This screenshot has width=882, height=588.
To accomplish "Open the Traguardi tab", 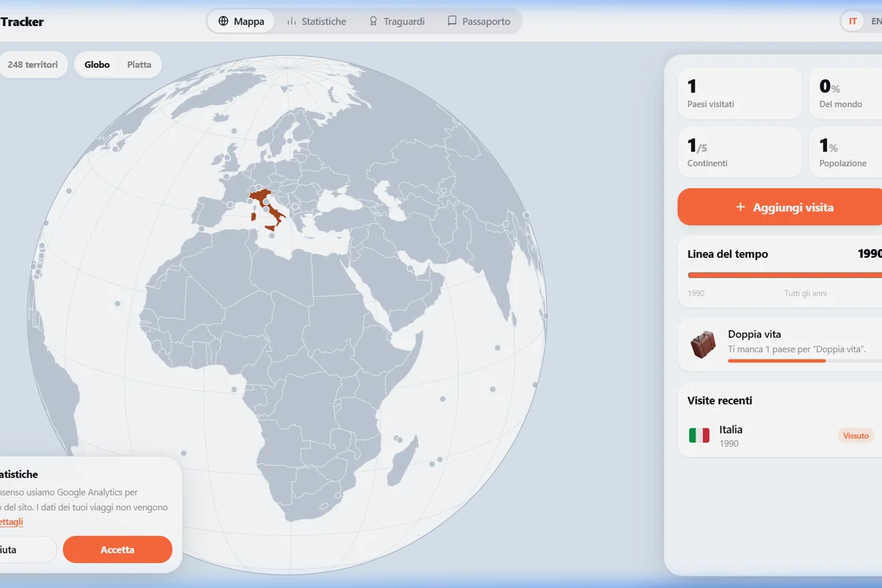I will [x=397, y=21].
